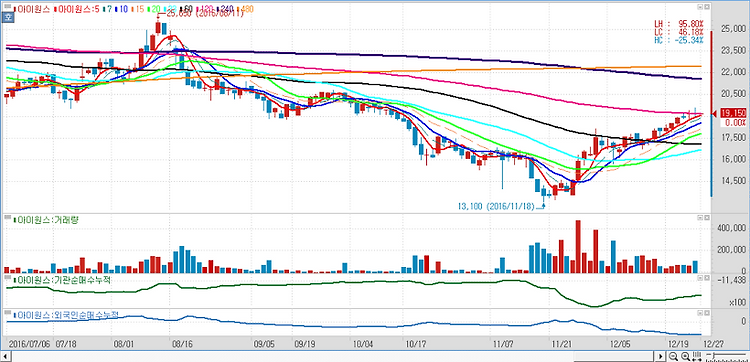The width and height of the screenshot is (750, 362).
Task: Click the 아이윈스:기관순매수누적 indicator label
Action: point(61,280)
